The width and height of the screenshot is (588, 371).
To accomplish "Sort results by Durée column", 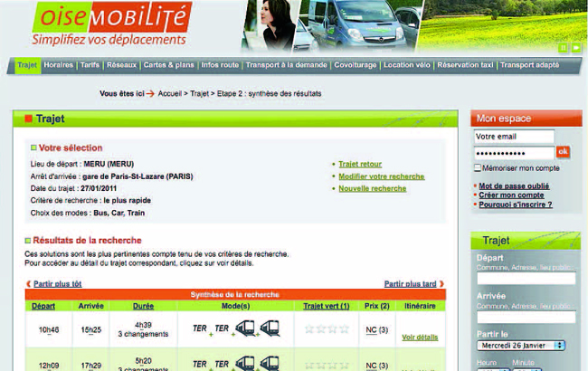I will tap(143, 306).
